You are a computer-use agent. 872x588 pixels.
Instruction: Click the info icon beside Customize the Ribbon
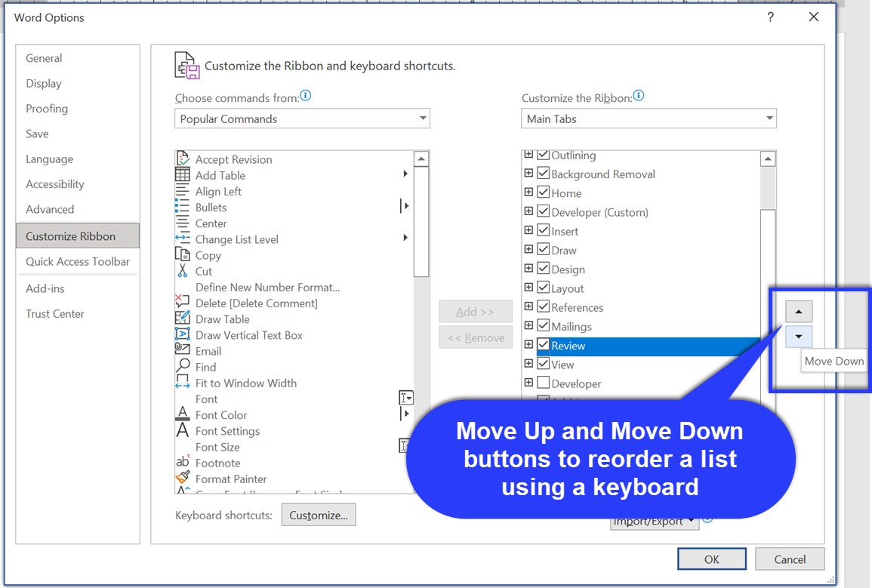click(x=639, y=96)
